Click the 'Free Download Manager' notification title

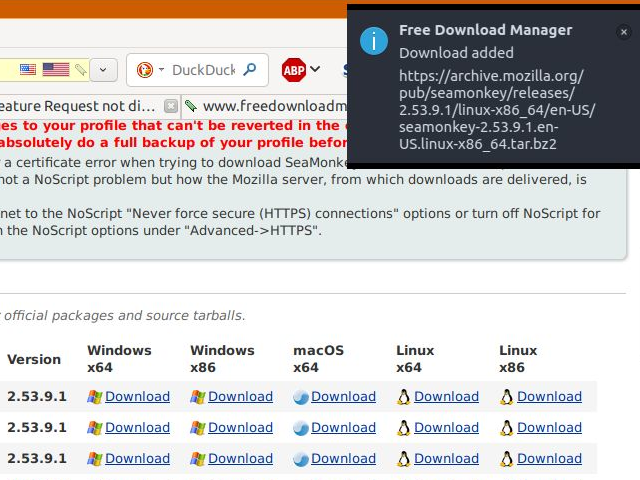(x=485, y=30)
